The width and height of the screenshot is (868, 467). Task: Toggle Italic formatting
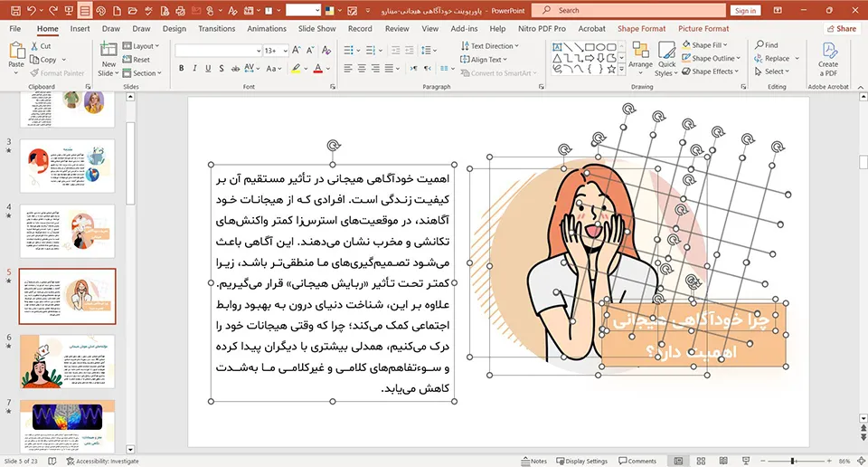pyautogui.click(x=194, y=68)
